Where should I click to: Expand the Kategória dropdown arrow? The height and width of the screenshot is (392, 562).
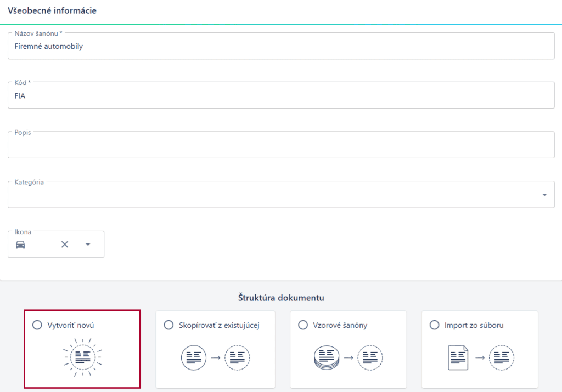[x=544, y=195]
